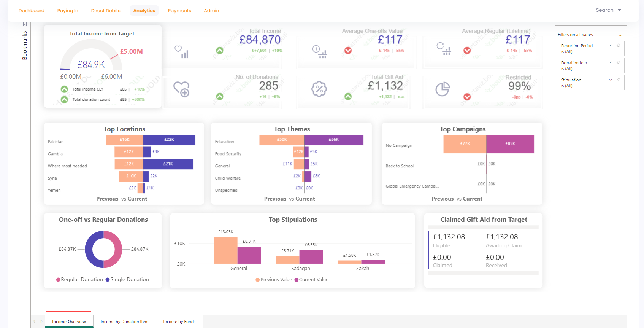Open Filters on all pages ellipsis menu
This screenshot has height=328, width=644.
621,35
